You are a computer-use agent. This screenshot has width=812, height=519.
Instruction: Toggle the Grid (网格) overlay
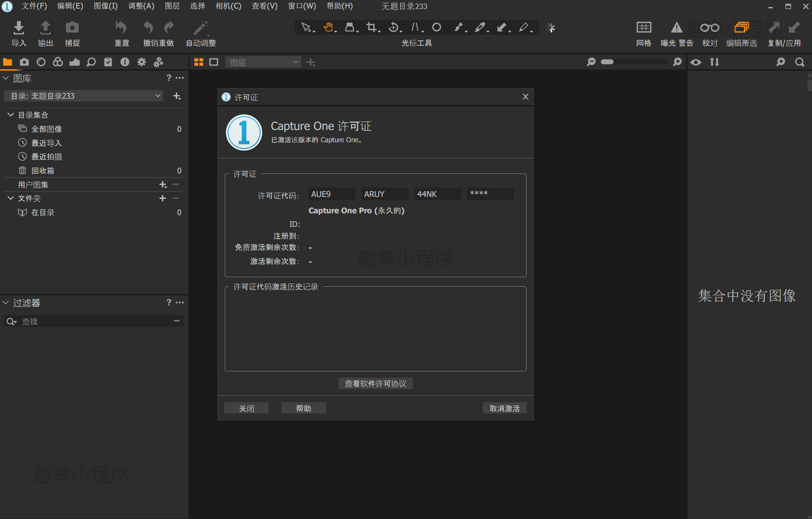click(x=643, y=28)
